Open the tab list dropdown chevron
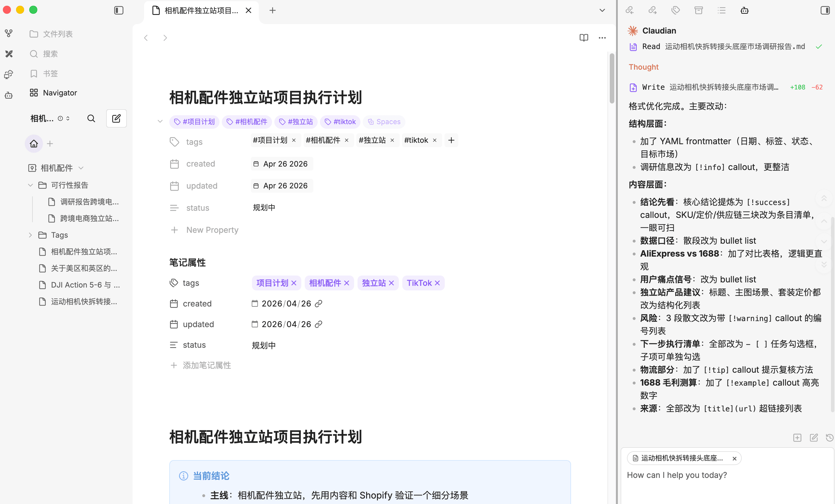The height and width of the screenshot is (504, 835). 602,11
